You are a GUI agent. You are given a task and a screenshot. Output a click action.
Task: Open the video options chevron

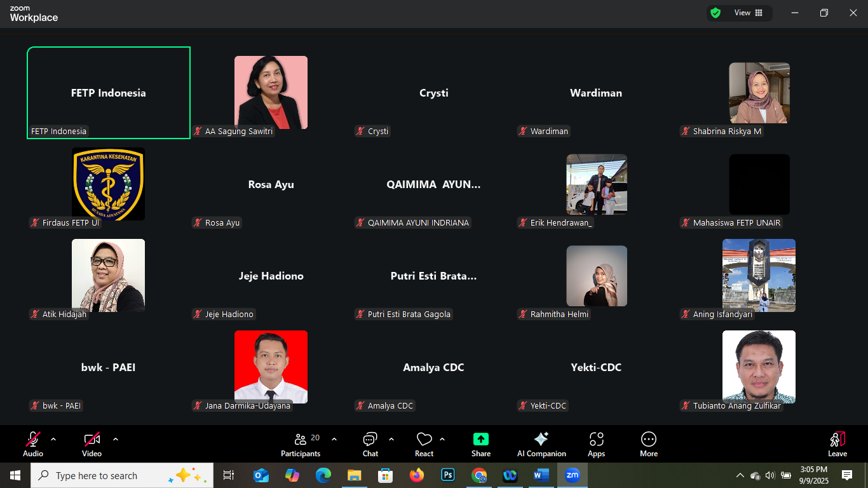point(116,439)
